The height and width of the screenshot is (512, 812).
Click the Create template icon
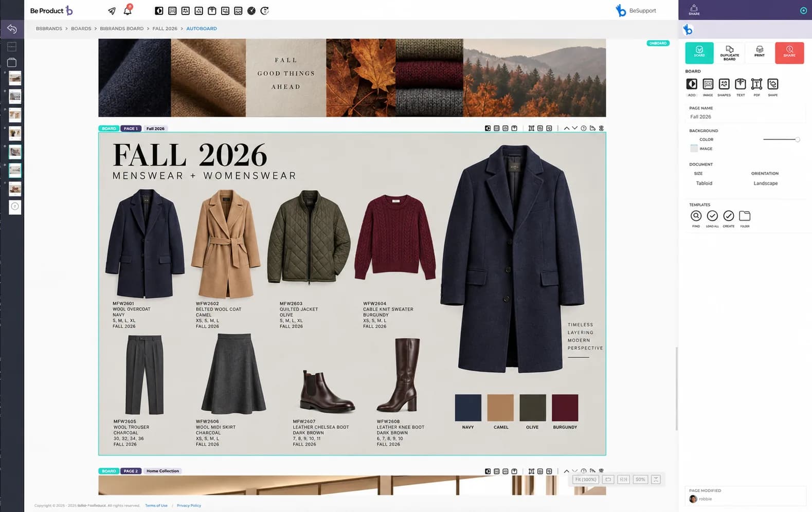729,216
